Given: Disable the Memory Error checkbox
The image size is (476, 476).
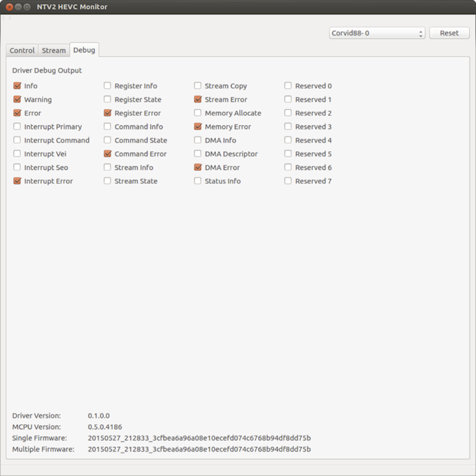Looking at the screenshot, I should coord(198,127).
